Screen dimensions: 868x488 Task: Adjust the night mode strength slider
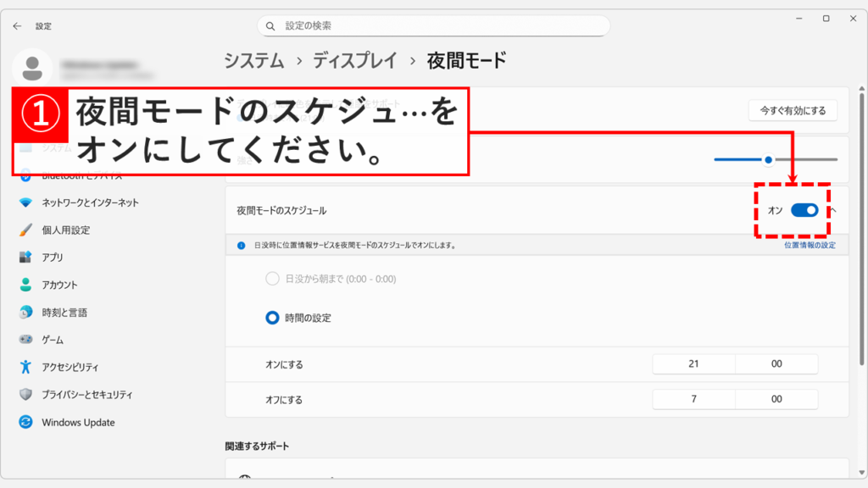pos(769,159)
